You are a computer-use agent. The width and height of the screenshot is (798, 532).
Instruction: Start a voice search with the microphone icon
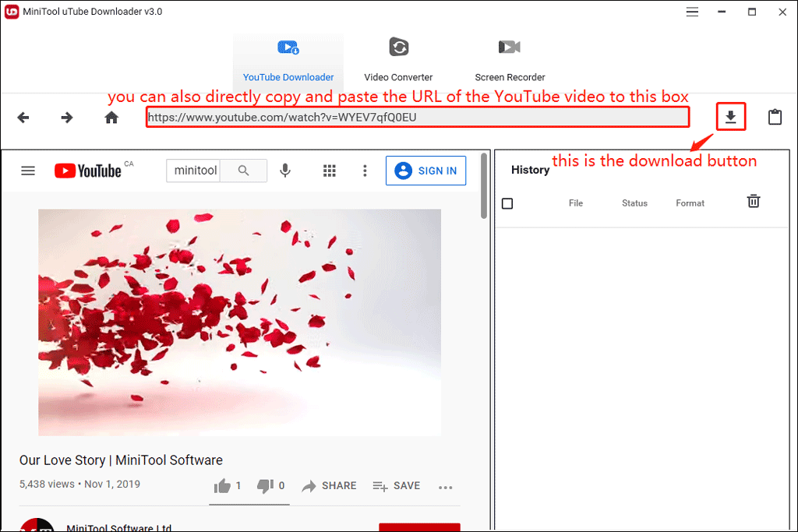pyautogui.click(x=285, y=170)
